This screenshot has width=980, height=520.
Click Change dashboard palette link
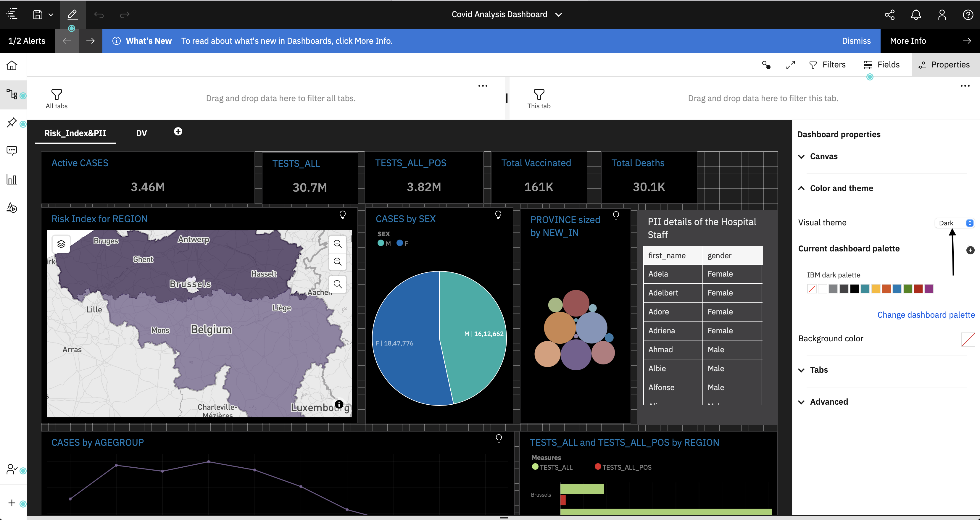(x=926, y=315)
